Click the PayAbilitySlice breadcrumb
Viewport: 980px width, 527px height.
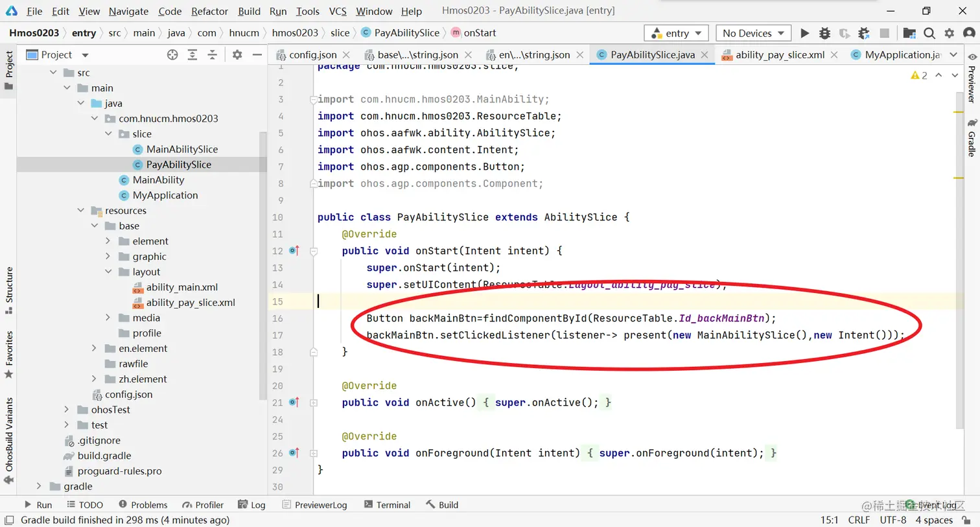tap(400, 33)
